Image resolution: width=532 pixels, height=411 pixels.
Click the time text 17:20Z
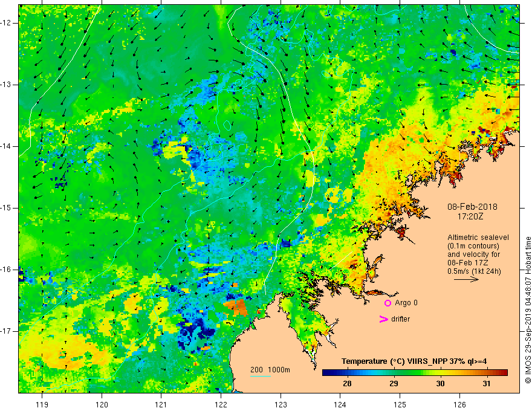click(470, 216)
